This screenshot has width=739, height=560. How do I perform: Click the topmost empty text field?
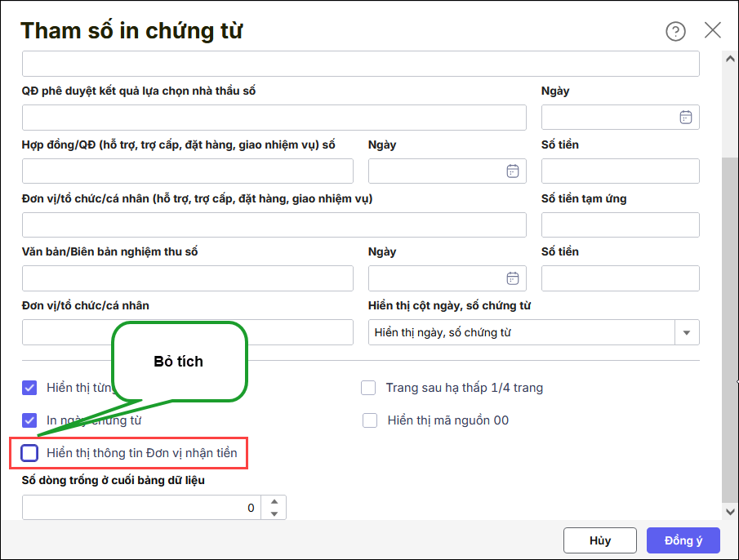point(361,64)
